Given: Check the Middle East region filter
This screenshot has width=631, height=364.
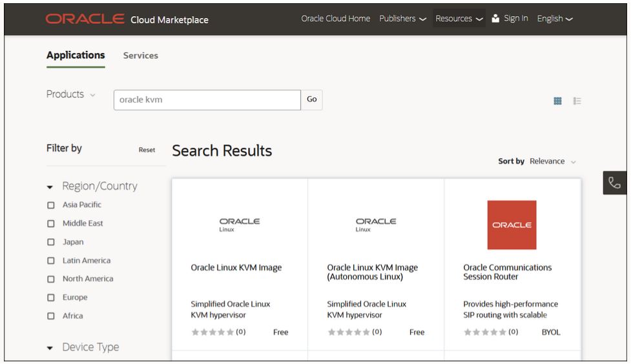Looking at the screenshot, I should (x=51, y=224).
